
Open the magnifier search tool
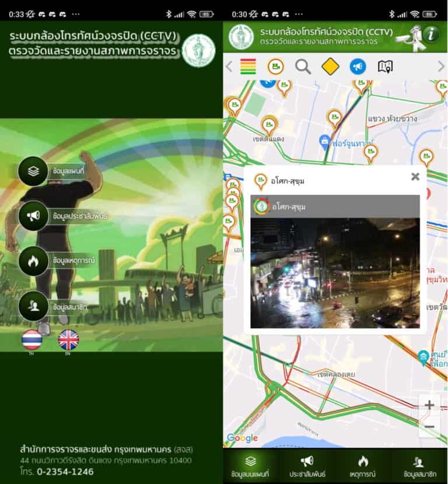coord(303,66)
